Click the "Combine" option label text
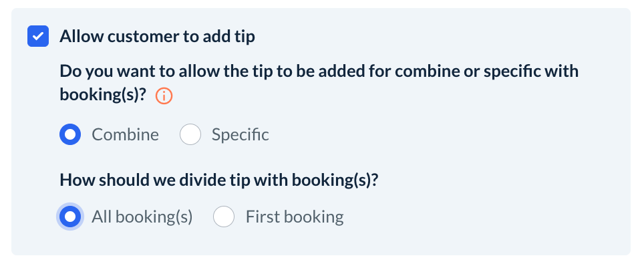644x270 pixels. pyautogui.click(x=126, y=135)
